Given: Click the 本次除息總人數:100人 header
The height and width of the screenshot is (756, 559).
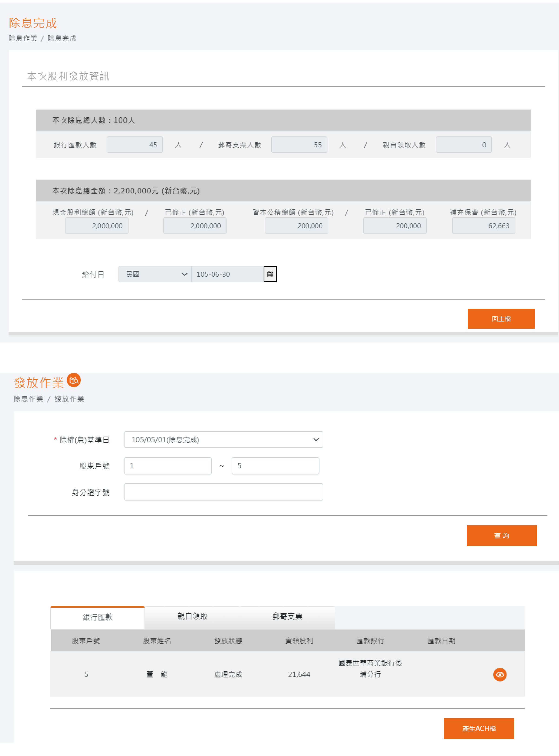Looking at the screenshot, I should click(94, 120).
